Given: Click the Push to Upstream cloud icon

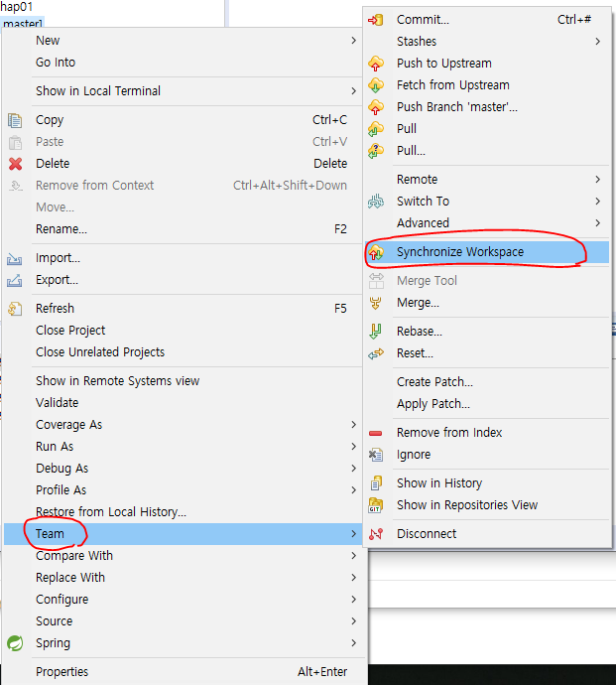Looking at the screenshot, I should tap(375, 64).
